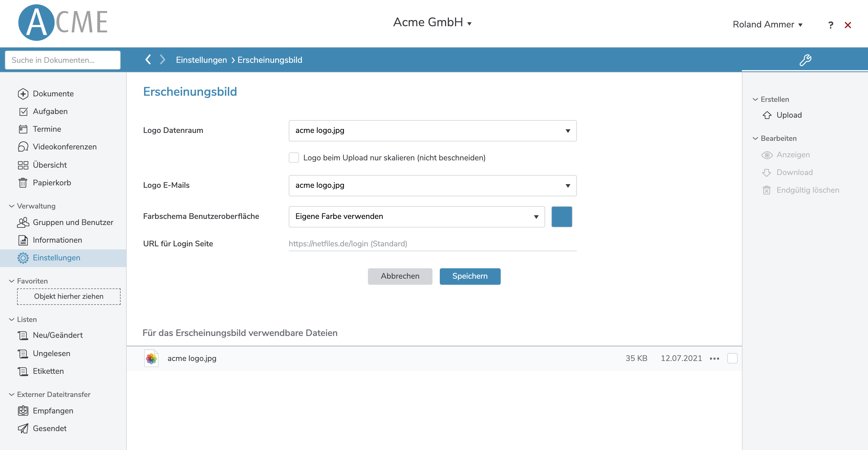The height and width of the screenshot is (450, 868).
Task: Click the Abbrechen button
Action: click(x=400, y=276)
